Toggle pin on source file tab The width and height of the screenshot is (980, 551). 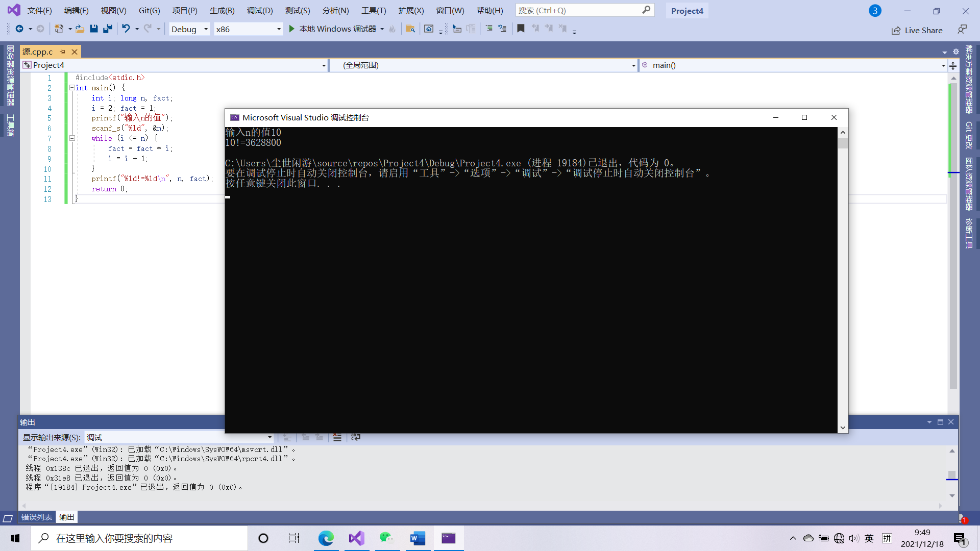[x=63, y=52]
